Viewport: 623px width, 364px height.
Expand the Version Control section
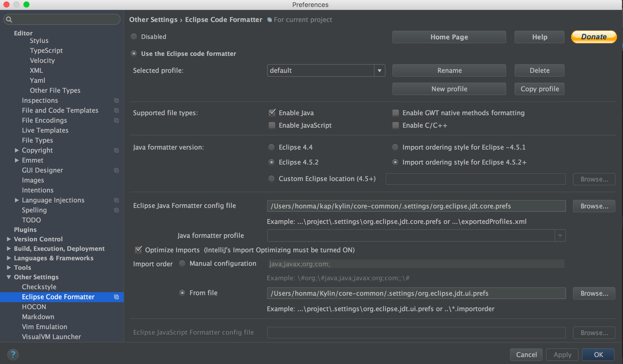(x=9, y=239)
